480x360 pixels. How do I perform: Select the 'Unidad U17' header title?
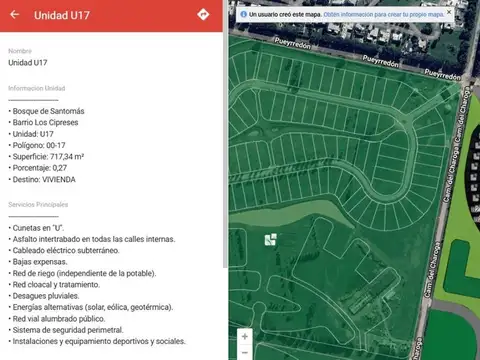(x=62, y=15)
